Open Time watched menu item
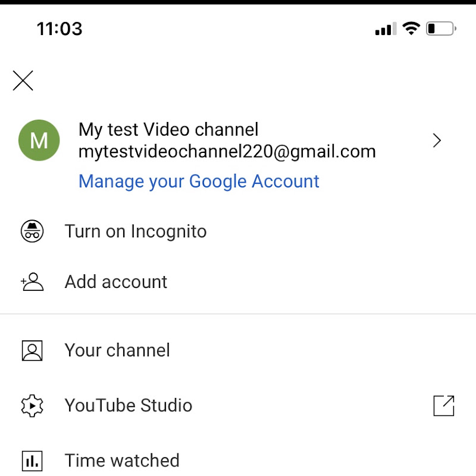Screen dimensions: 476x476 (x=122, y=461)
